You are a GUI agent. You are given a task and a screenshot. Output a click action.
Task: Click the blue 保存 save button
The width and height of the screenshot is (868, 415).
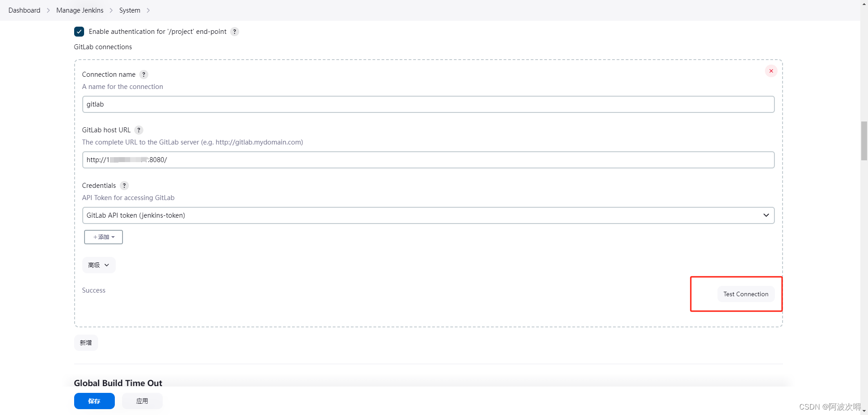(94, 401)
